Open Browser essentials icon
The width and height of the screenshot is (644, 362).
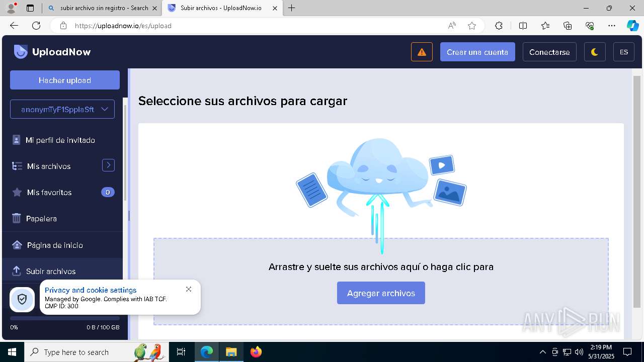click(590, 26)
